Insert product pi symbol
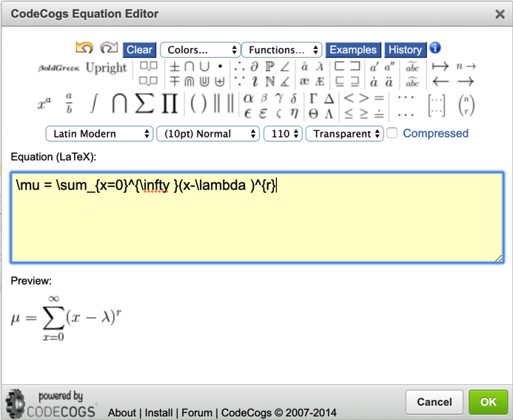The height and width of the screenshot is (420, 513). 170,103
